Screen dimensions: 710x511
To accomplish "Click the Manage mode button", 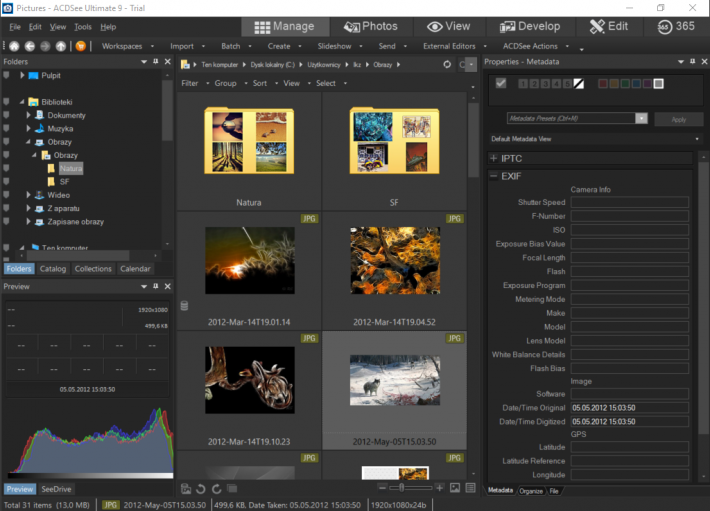I will tap(285, 27).
